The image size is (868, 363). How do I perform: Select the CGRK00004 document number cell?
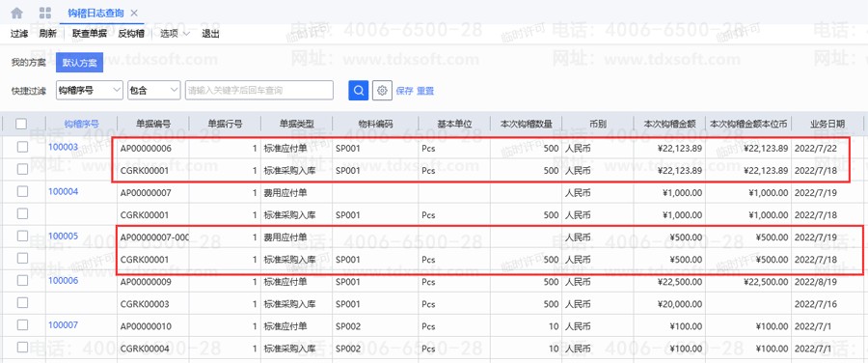[x=145, y=349]
